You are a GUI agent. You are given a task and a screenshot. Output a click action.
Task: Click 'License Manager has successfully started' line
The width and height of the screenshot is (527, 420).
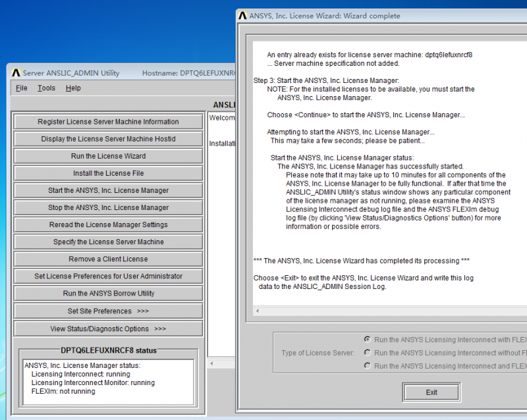(x=370, y=167)
